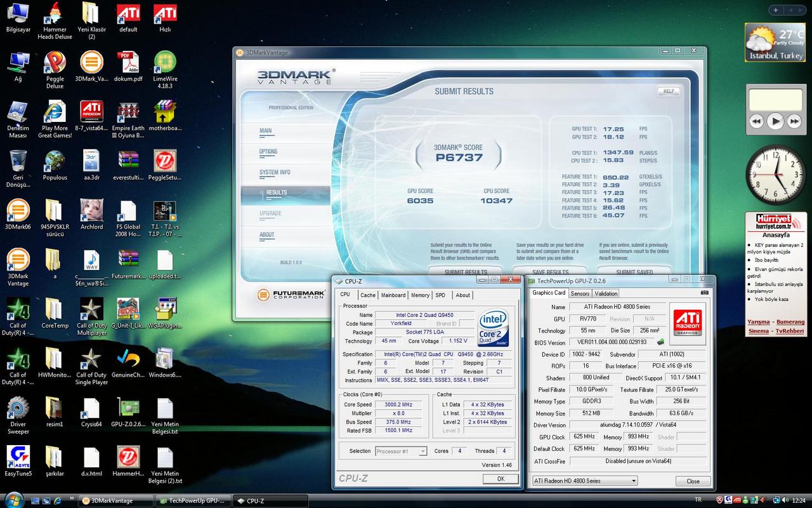Expand the hidden quick launch items chevron
The height and width of the screenshot is (508, 812).
[x=70, y=498]
